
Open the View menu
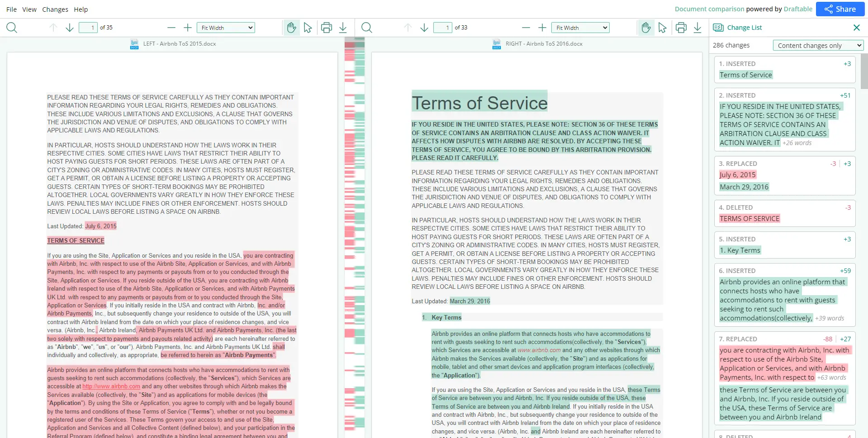coord(29,9)
